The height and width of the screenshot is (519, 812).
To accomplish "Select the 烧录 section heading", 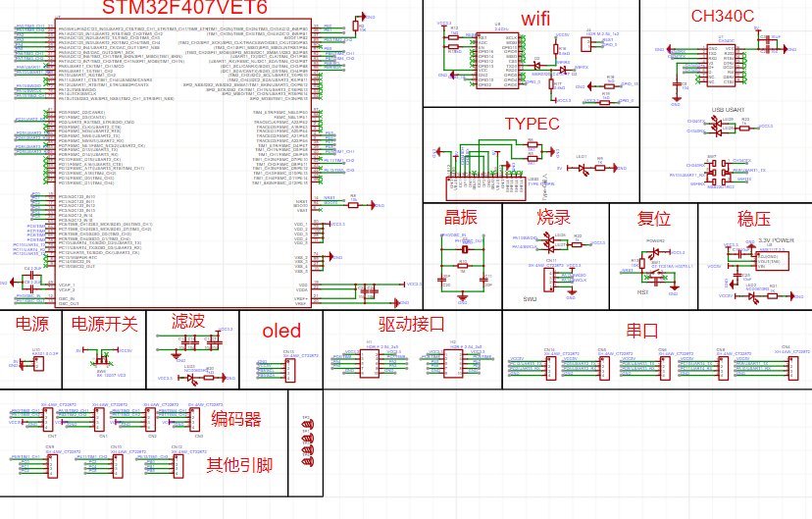I will (553, 217).
